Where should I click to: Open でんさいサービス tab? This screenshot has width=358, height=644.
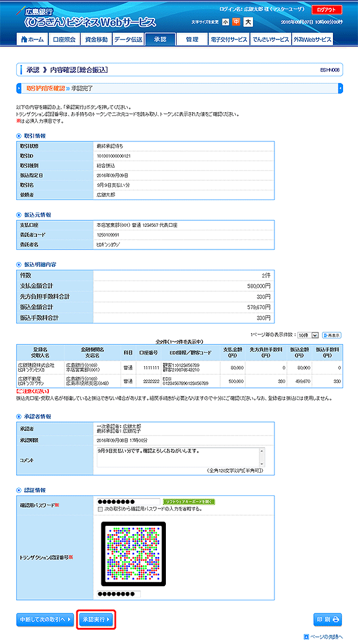pyautogui.click(x=270, y=39)
